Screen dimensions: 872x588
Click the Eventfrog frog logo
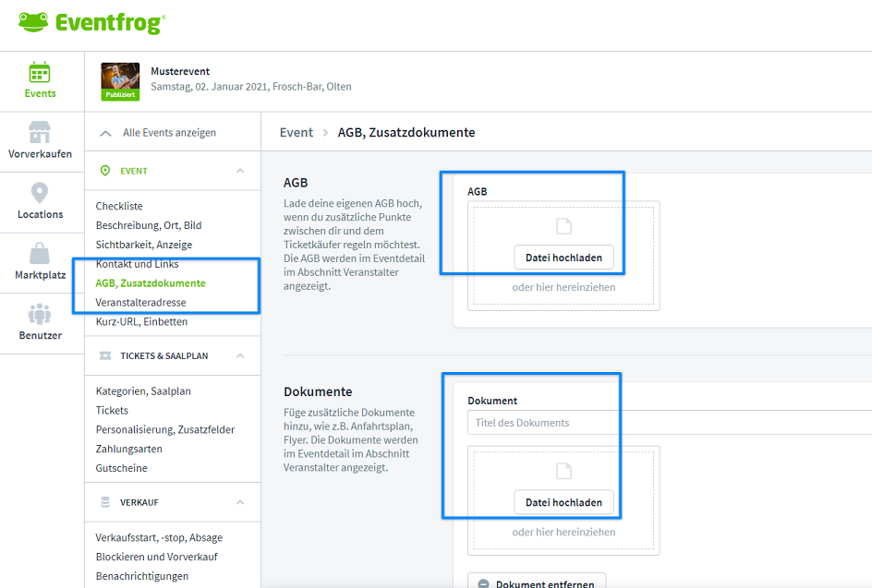[x=34, y=22]
